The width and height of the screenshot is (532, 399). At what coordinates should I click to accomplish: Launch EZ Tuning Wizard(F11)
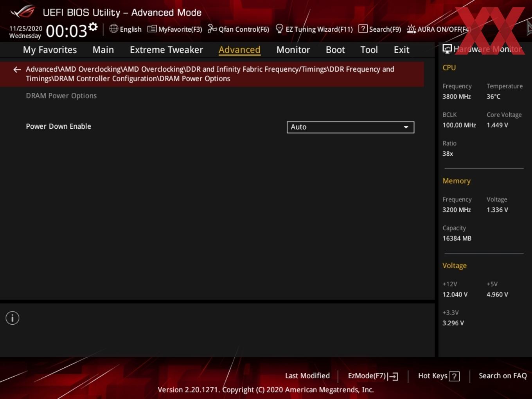314,29
